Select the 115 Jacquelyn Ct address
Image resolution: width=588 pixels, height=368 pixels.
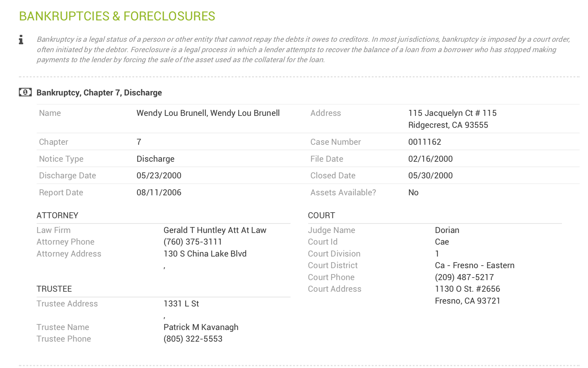click(x=452, y=119)
